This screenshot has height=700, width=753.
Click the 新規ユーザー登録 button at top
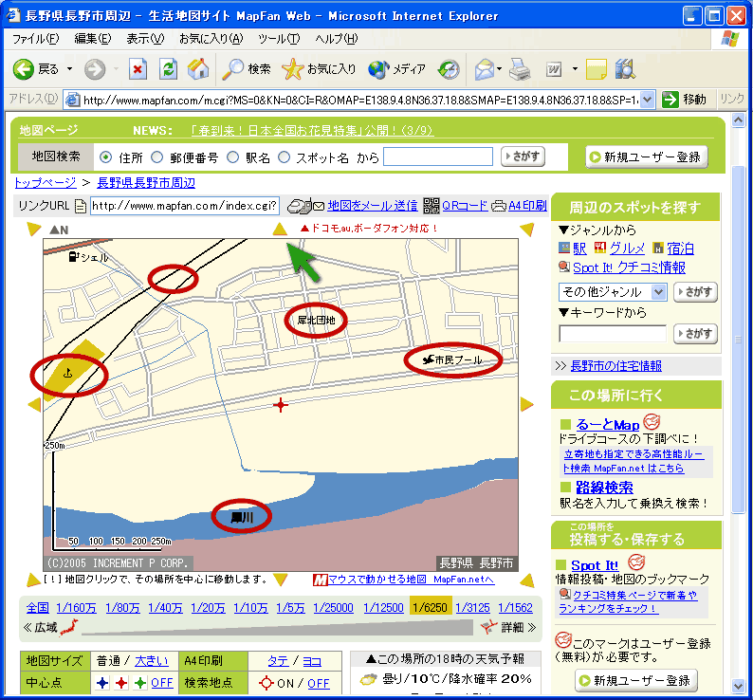647,157
